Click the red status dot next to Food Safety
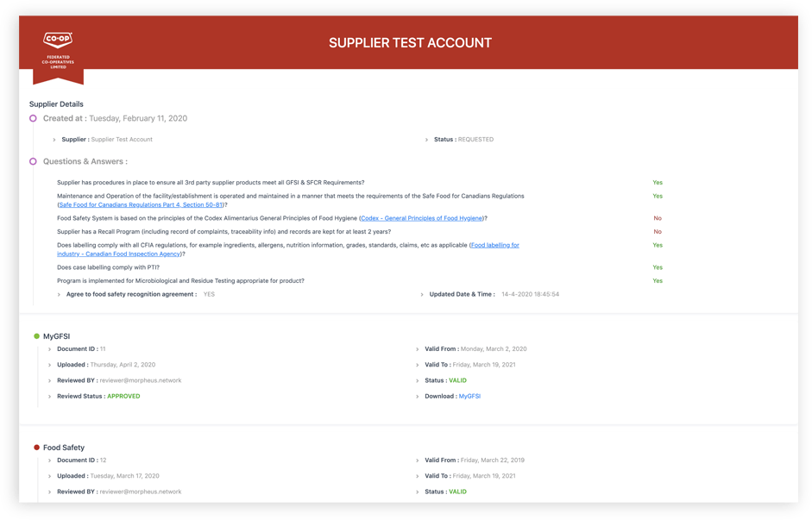This screenshot has width=812, height=520. [37, 448]
